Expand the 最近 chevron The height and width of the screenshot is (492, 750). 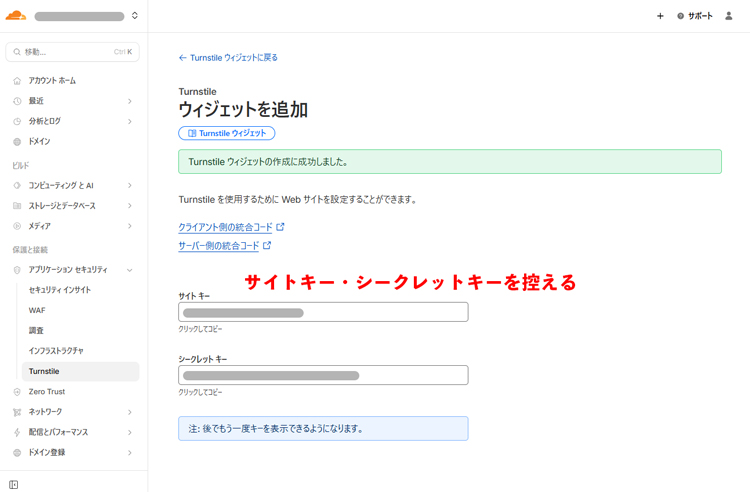pyautogui.click(x=130, y=101)
